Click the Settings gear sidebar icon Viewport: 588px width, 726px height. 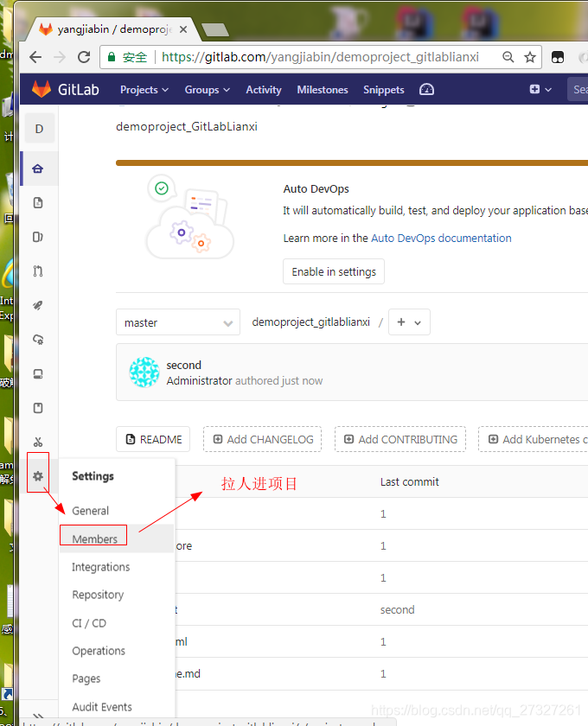38,476
